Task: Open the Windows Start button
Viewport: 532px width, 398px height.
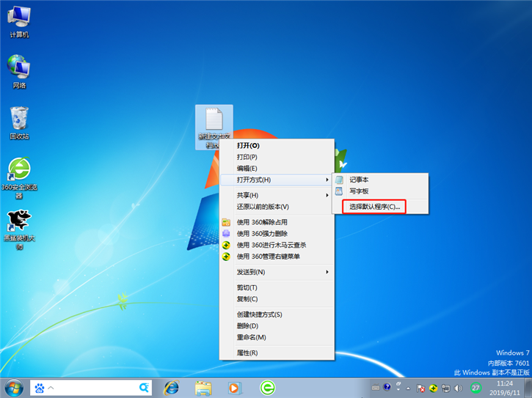Action: [13, 387]
